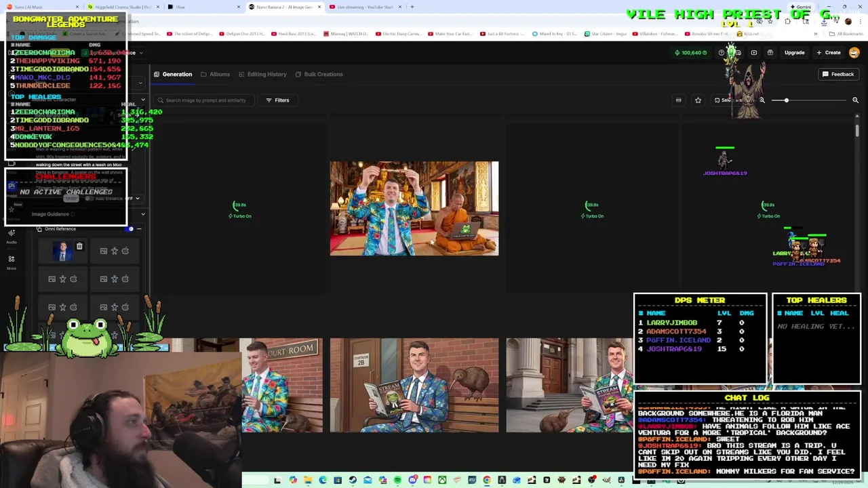Switch to the Albums tab
Image resolution: width=868 pixels, height=488 pixels.
coord(215,74)
